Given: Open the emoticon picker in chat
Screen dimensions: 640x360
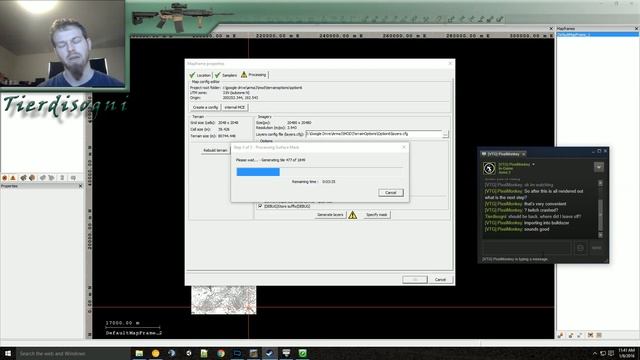Looking at the screenshot, I should (x=580, y=248).
